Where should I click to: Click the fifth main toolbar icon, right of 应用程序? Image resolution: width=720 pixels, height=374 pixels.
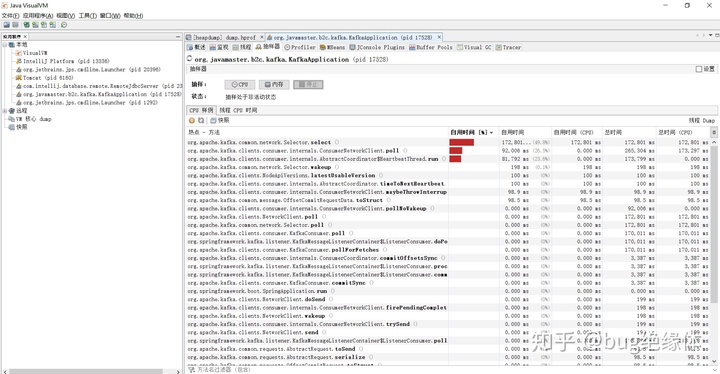coord(44,25)
